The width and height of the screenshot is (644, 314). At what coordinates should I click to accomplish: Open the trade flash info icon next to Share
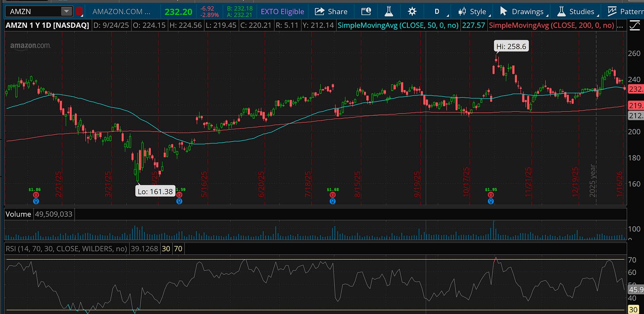coord(366,11)
